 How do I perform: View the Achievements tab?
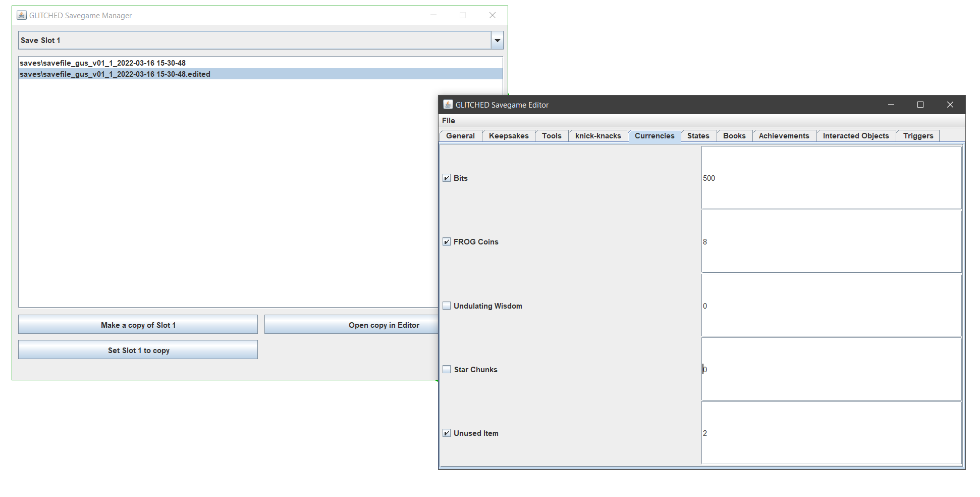784,135
